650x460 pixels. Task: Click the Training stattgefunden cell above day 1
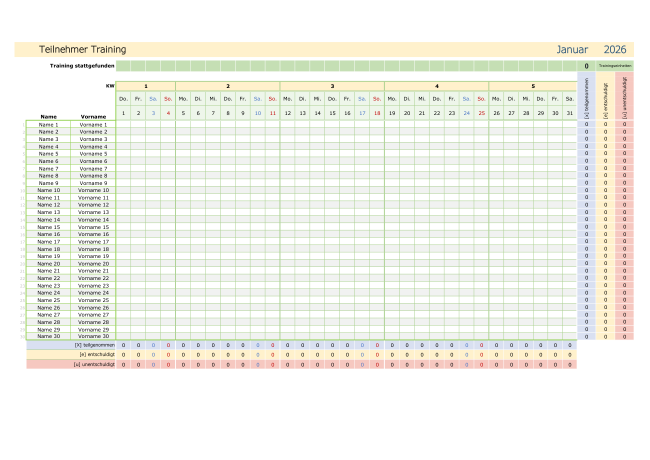(x=123, y=66)
